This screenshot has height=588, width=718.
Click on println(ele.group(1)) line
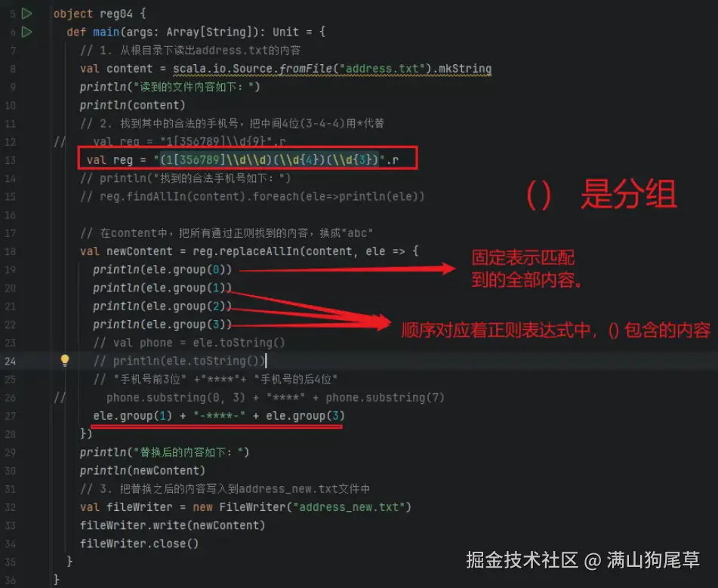pyautogui.click(x=162, y=288)
